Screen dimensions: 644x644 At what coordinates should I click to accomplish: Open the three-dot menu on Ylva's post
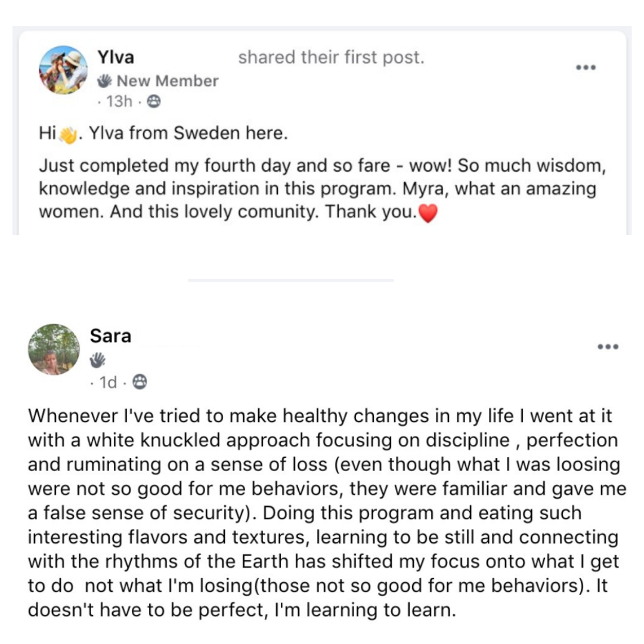(x=586, y=67)
